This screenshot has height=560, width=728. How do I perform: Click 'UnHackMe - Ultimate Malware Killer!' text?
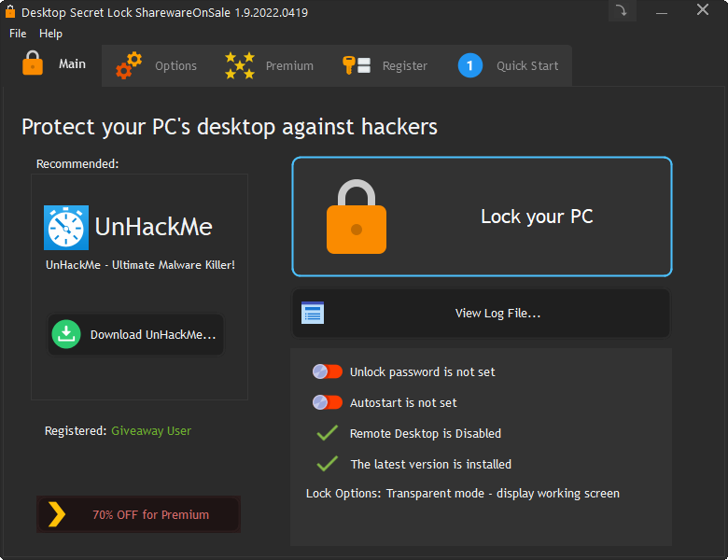pyautogui.click(x=140, y=265)
